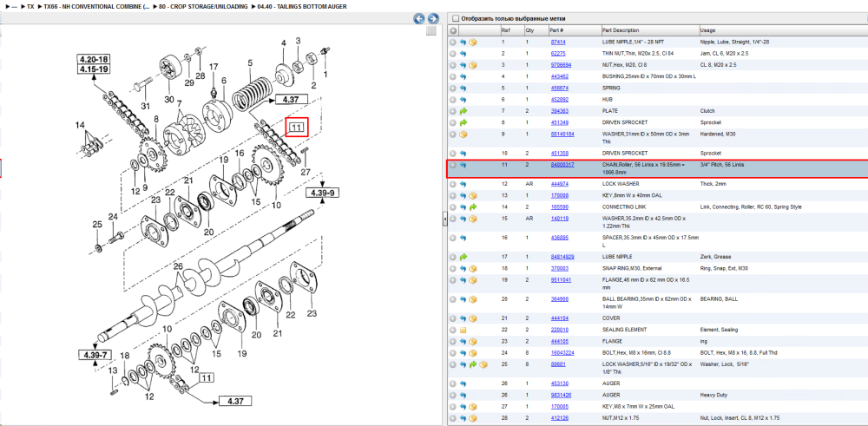
Task: Open the TX66 - NH CONVENTIONAL COMBINE breadcrumb
Action: 97,6
